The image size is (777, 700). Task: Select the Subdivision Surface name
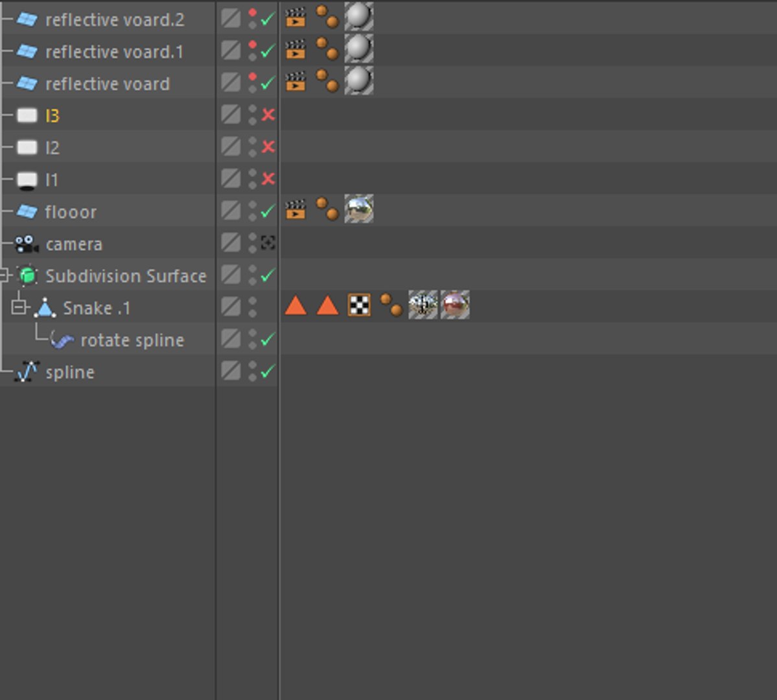pyautogui.click(x=126, y=276)
